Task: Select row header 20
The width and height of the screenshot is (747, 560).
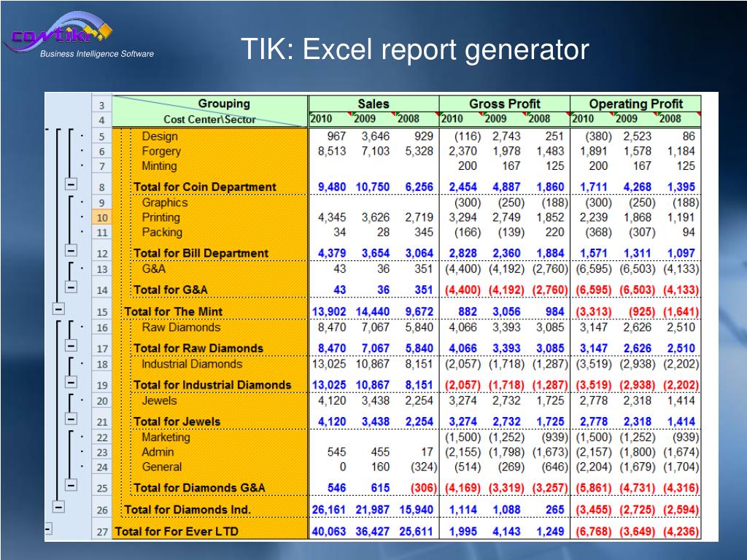Action: pyautogui.click(x=101, y=401)
